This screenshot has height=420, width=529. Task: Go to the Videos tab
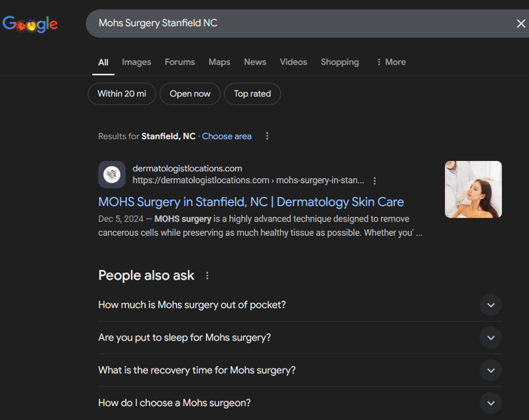[x=293, y=62]
